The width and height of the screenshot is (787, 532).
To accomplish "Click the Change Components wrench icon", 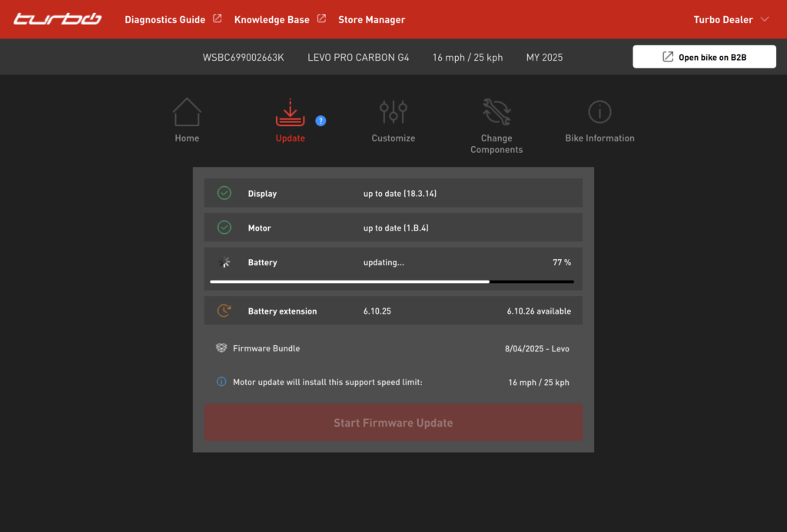I will coord(496,112).
